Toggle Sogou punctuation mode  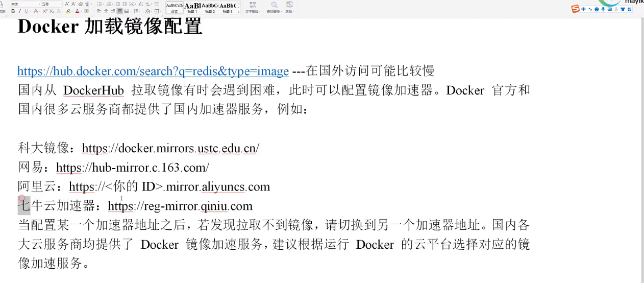coord(590,9)
